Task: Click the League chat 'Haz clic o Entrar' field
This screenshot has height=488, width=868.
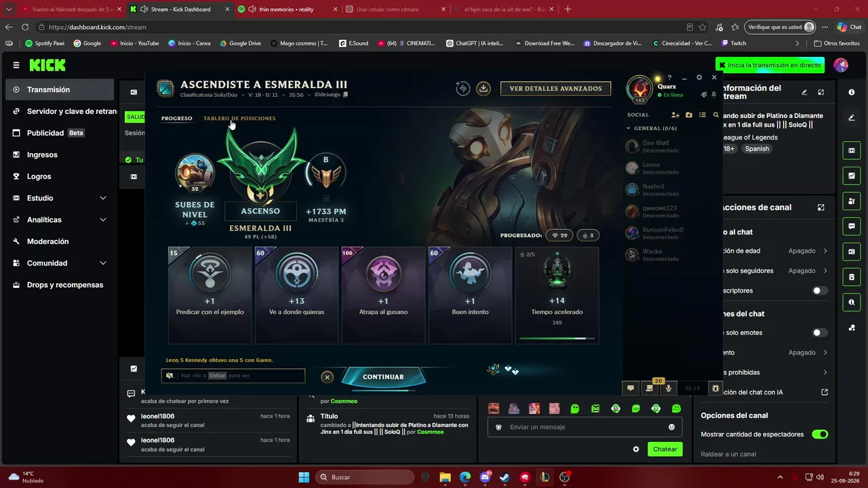Action: pyautogui.click(x=233, y=375)
